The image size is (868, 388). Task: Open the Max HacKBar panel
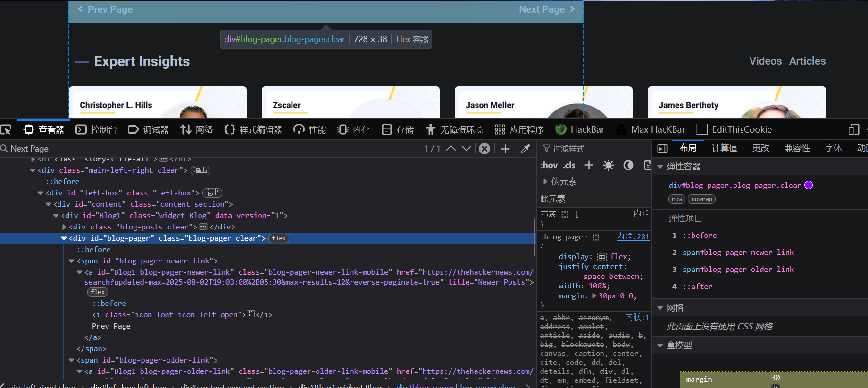tap(651, 129)
